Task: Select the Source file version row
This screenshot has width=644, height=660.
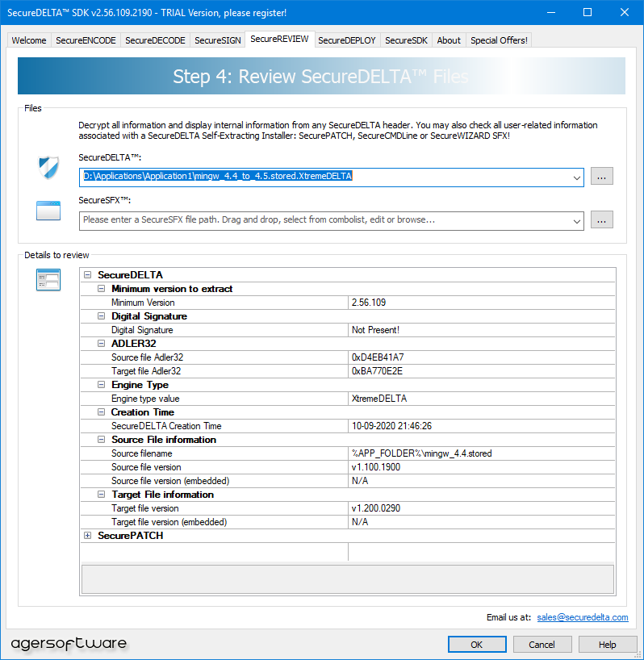Action: (x=348, y=467)
